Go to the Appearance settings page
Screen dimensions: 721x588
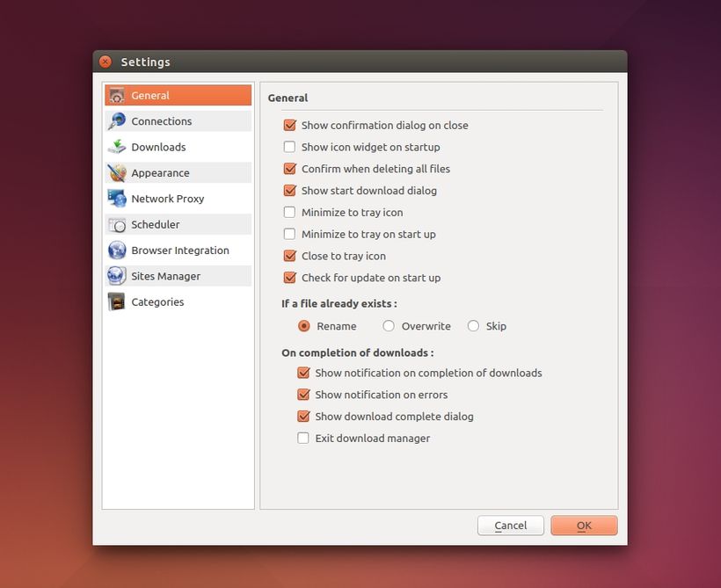coord(178,173)
